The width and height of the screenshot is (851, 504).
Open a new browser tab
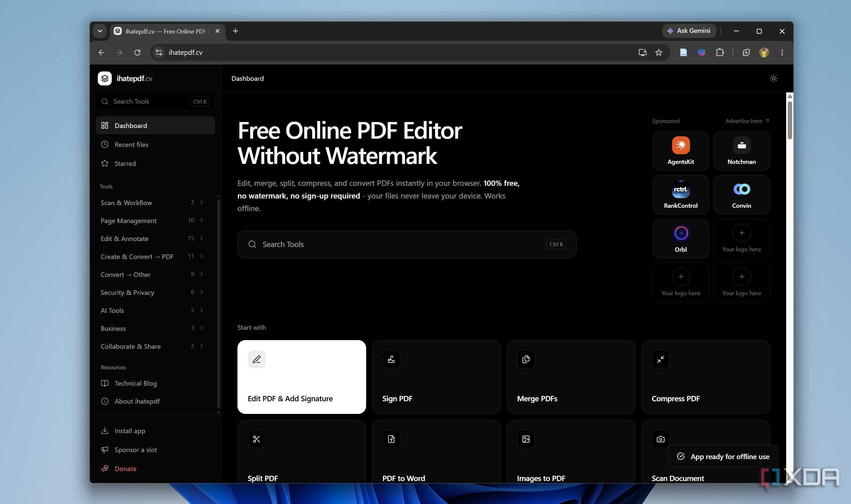[235, 31]
